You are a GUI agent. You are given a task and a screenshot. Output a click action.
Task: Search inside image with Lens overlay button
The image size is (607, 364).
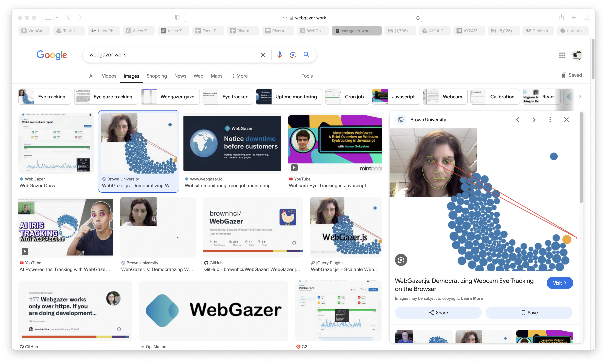click(401, 260)
